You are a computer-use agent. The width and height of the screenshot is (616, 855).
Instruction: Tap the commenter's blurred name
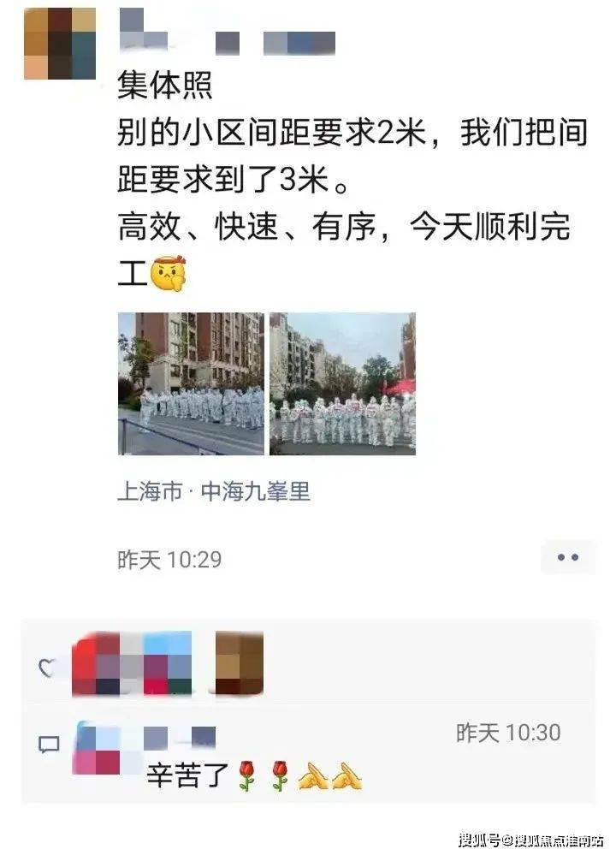180,737
